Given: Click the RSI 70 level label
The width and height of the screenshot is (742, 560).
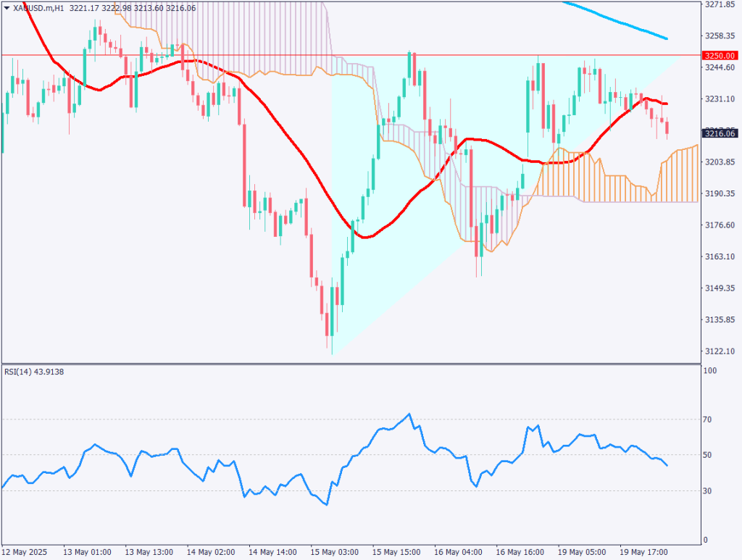Looking at the screenshot, I should 710,419.
